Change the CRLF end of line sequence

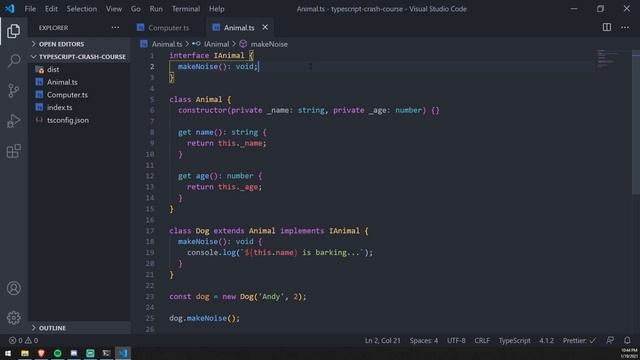[x=482, y=340]
